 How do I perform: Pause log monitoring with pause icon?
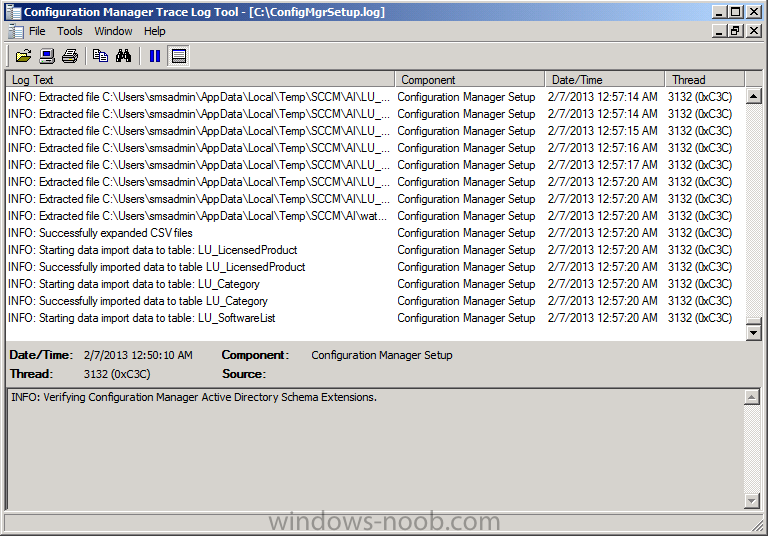tap(155, 56)
